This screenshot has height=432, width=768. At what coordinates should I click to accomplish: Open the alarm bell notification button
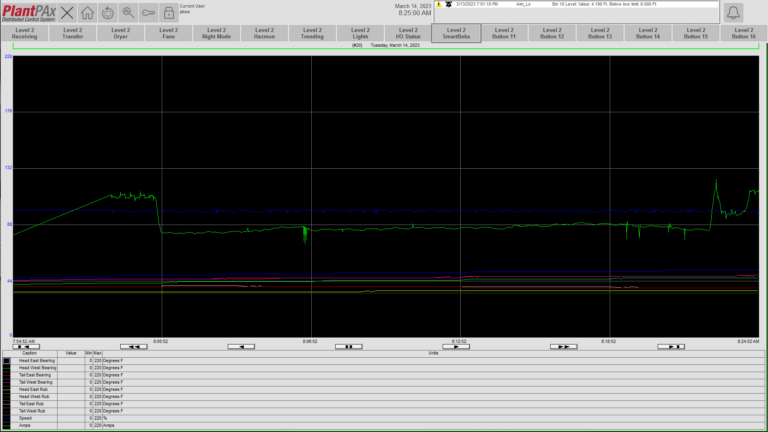point(733,13)
